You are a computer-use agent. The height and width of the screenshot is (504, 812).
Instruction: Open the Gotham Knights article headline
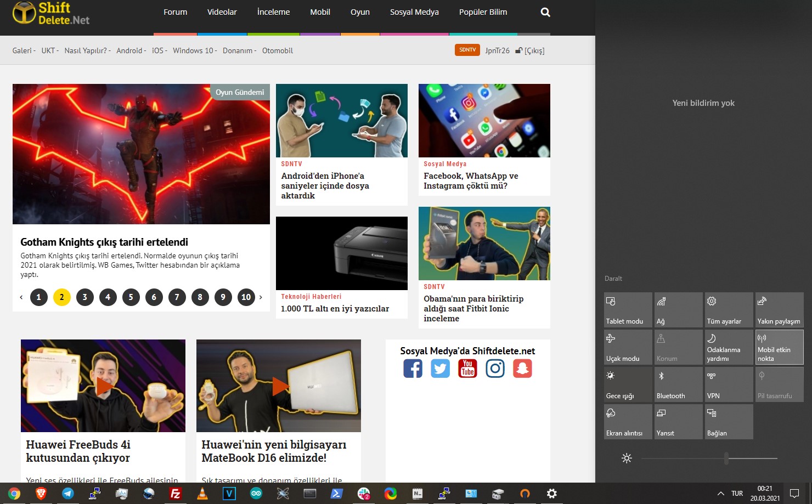(x=104, y=242)
